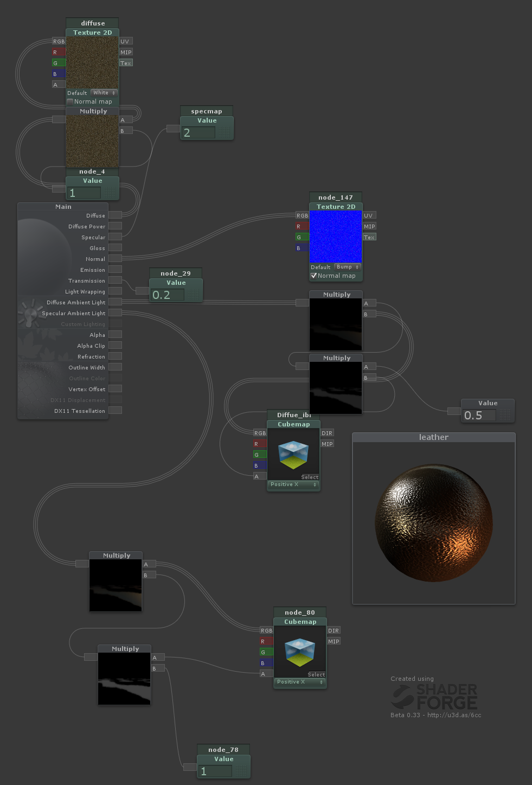Click the MIP output on the Diffue_ibl cubemap
Screen dimensions: 532x785
327,443
